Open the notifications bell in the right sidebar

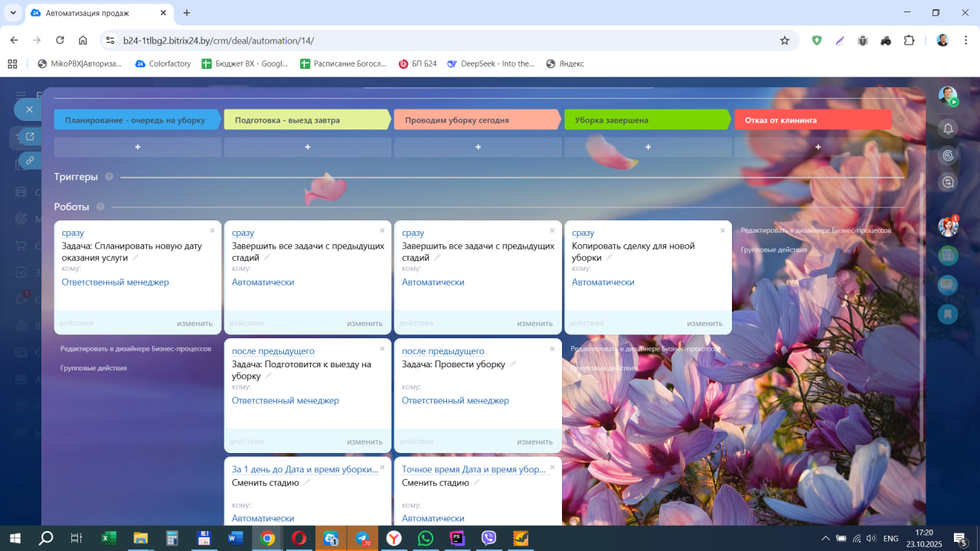click(x=948, y=129)
